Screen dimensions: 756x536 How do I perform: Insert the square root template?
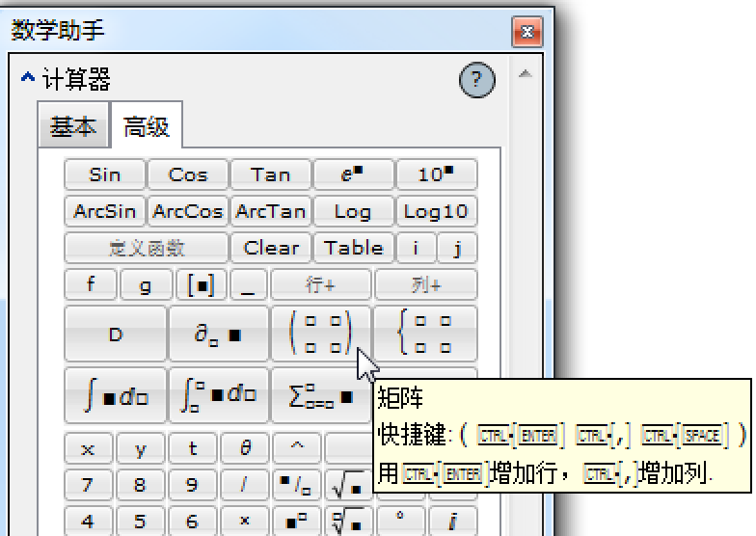click(x=348, y=485)
